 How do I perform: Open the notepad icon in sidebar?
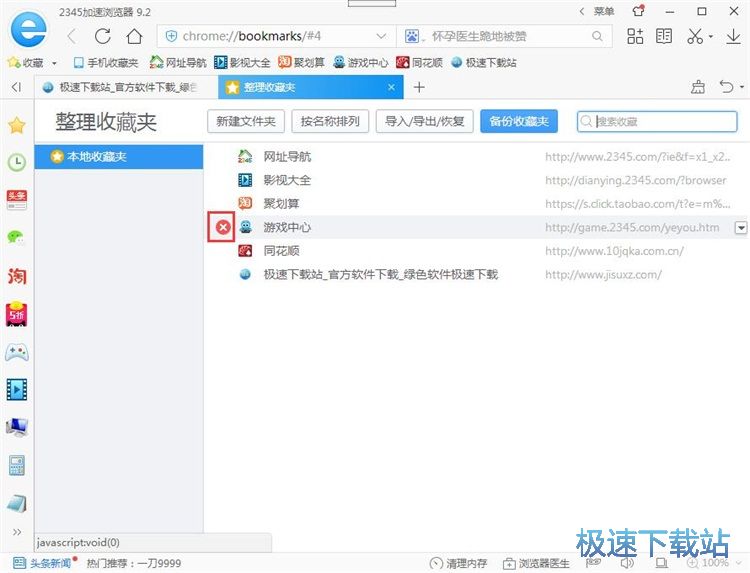pyautogui.click(x=17, y=503)
